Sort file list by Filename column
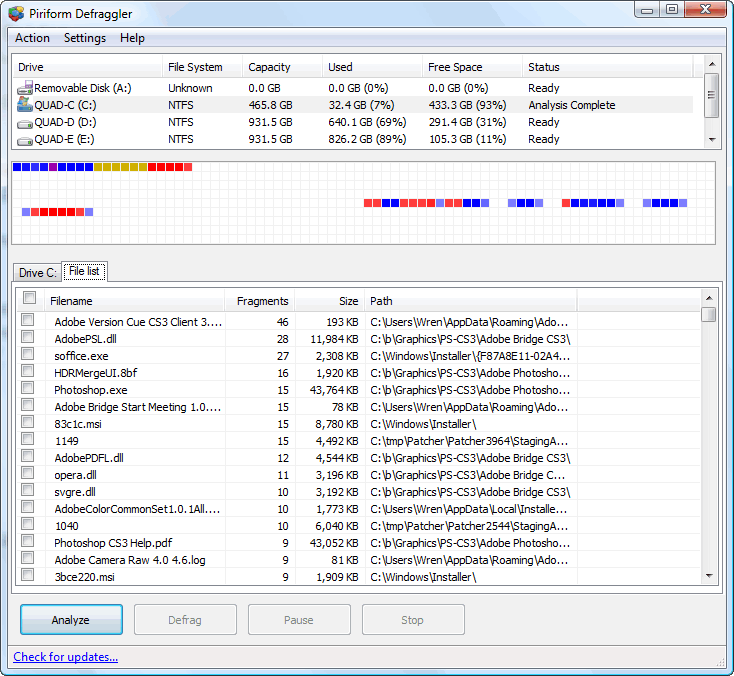Screen dimensions: 734x676 coord(135,301)
